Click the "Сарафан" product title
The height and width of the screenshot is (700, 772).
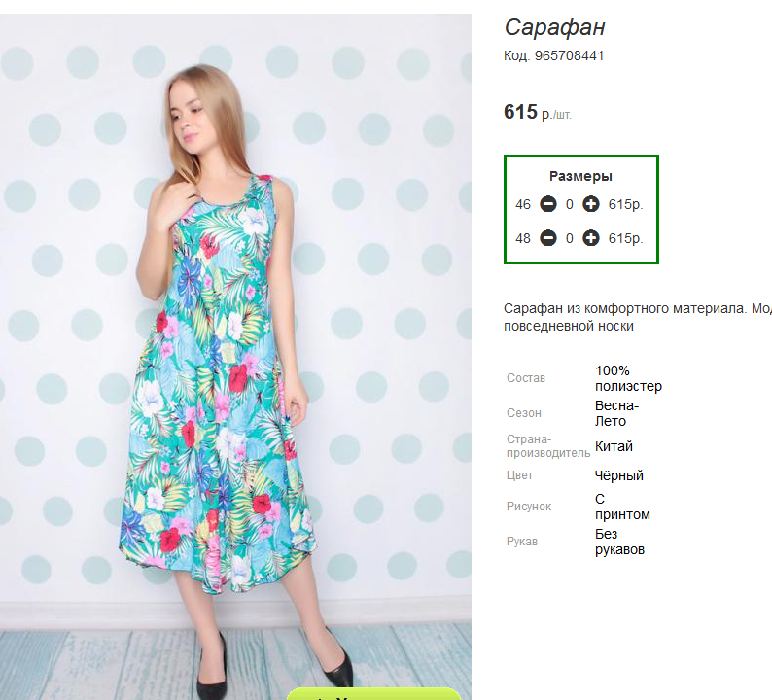point(555,27)
